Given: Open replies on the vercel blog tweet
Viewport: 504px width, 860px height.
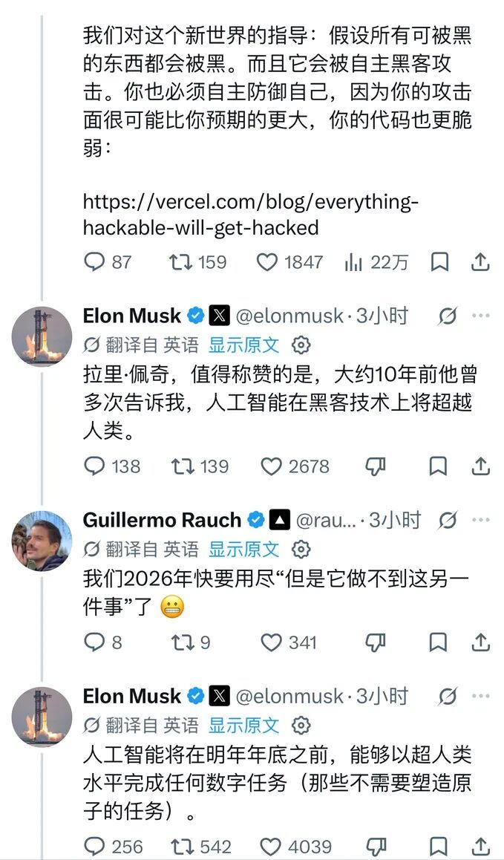Looking at the screenshot, I should click(x=107, y=262).
